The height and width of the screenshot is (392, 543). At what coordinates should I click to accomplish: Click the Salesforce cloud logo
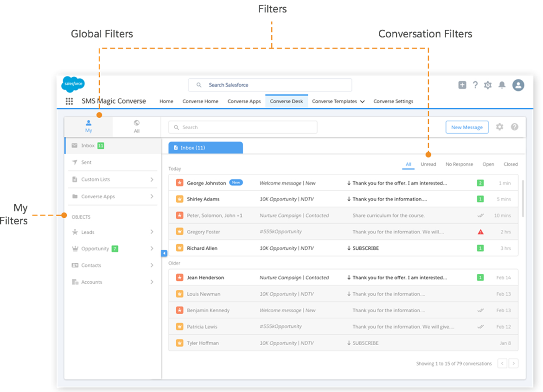tap(73, 84)
